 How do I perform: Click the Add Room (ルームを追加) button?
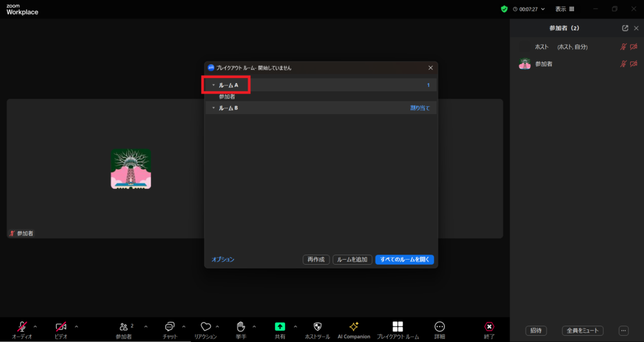352,259
